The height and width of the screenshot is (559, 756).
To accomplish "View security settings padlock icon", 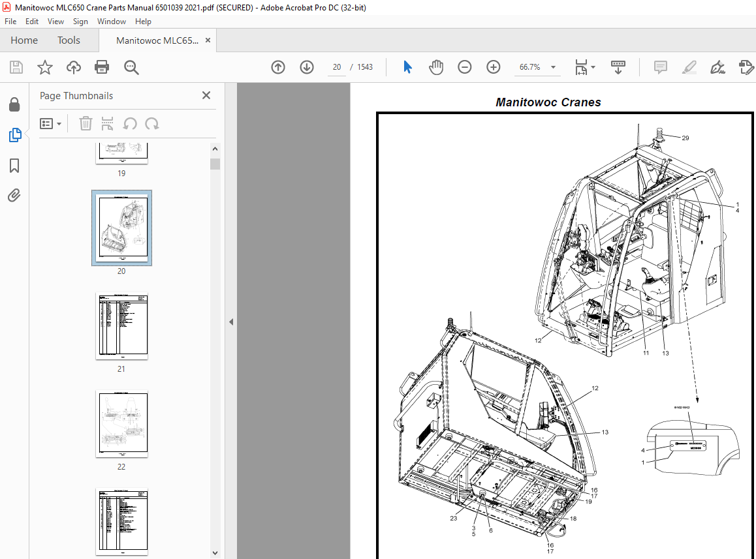I will point(14,104).
